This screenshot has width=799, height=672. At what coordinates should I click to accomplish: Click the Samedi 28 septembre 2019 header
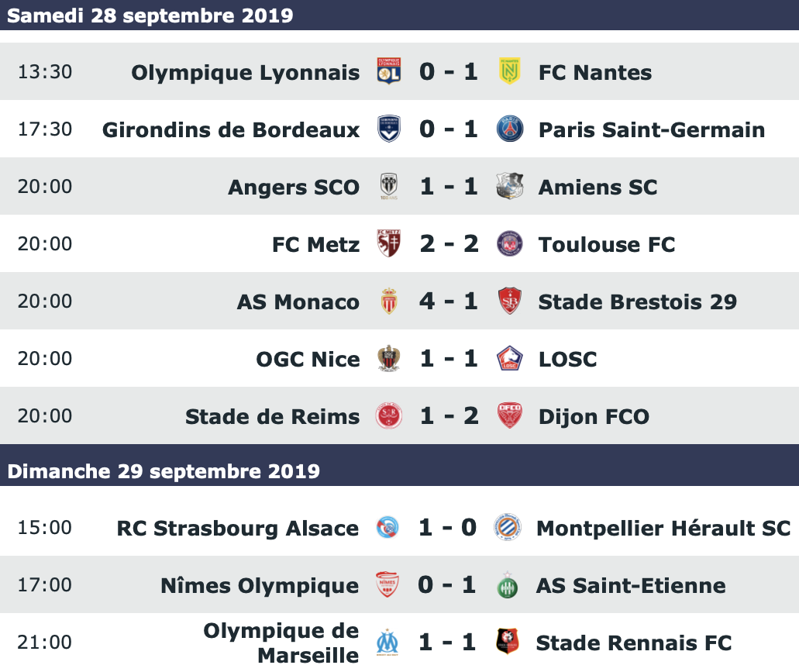150,16
